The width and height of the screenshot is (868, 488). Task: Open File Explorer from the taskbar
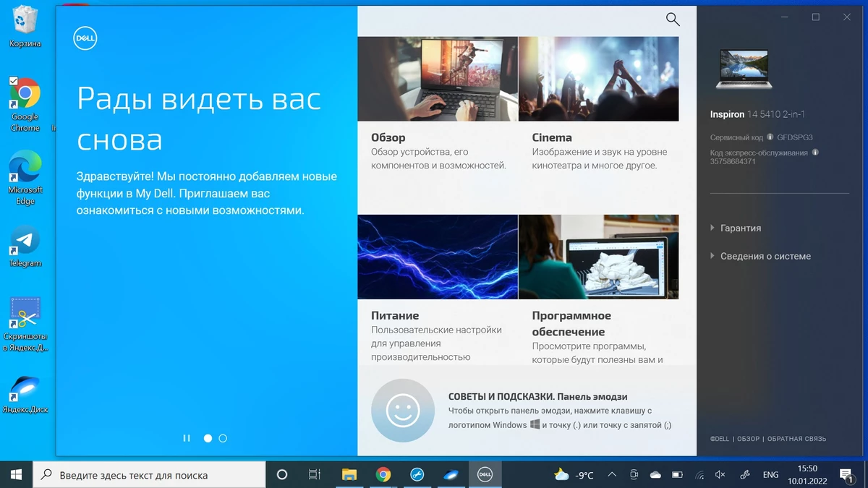349,475
